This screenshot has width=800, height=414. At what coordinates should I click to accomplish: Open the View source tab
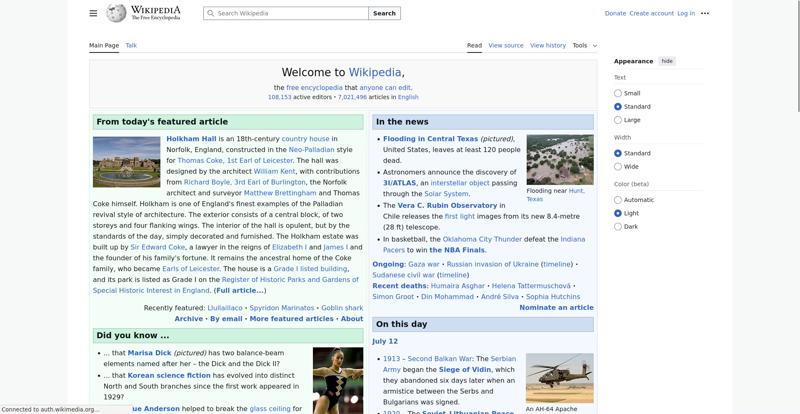pyautogui.click(x=506, y=45)
